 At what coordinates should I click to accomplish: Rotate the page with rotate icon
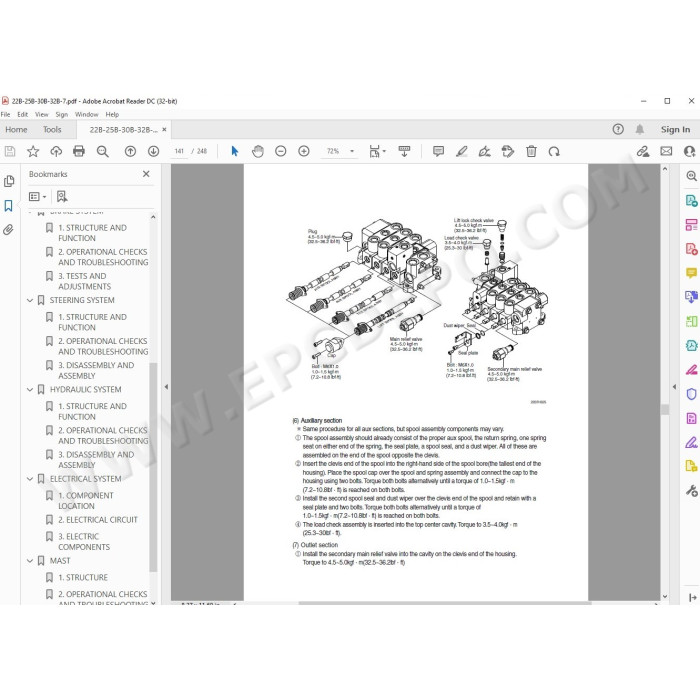click(x=554, y=151)
